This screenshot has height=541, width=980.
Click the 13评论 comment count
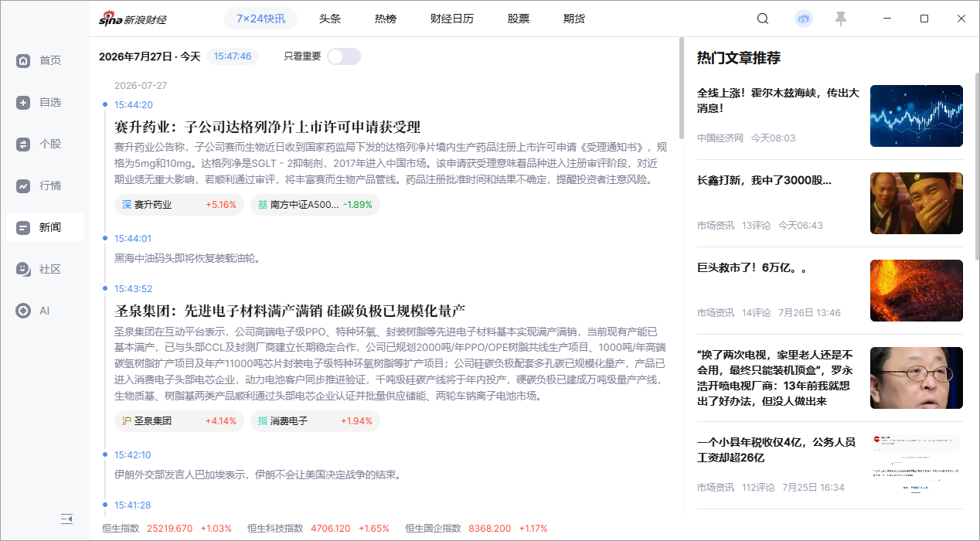[756, 226]
